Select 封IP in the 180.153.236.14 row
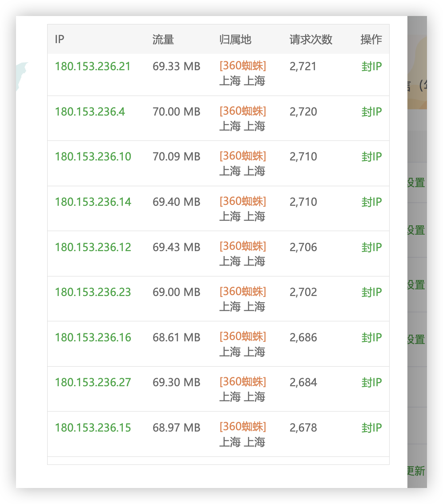This screenshot has height=504, width=443. click(371, 202)
